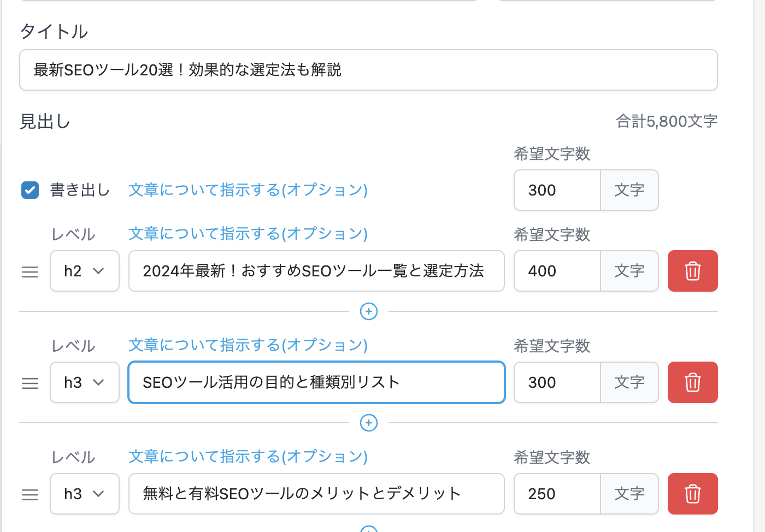Open level dropdown for 無料と有料 heading
Screen dimensions: 765x532
coord(84,494)
